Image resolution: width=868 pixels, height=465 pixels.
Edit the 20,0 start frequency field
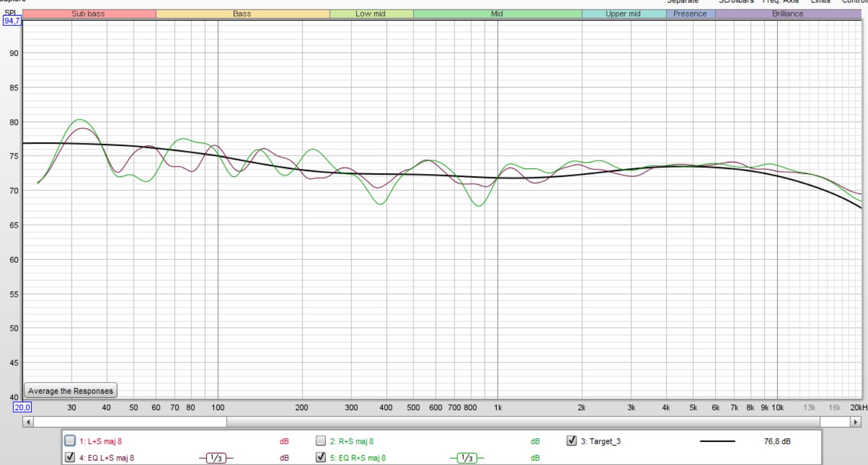pyautogui.click(x=22, y=407)
